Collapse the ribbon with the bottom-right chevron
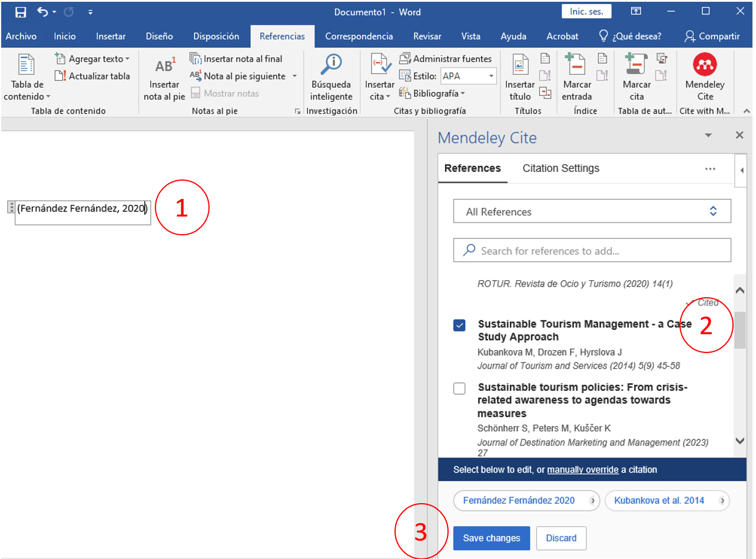The width and height of the screenshot is (756, 559). coord(747,111)
